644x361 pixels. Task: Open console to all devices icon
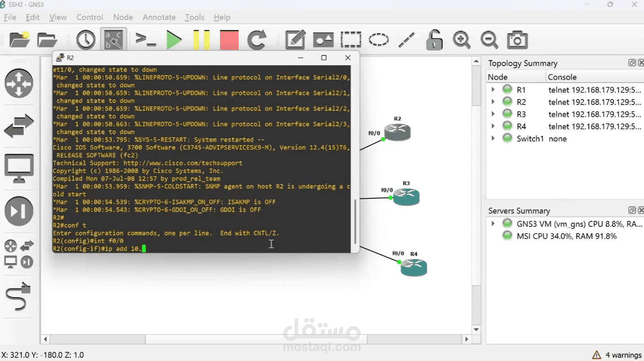coord(146,40)
